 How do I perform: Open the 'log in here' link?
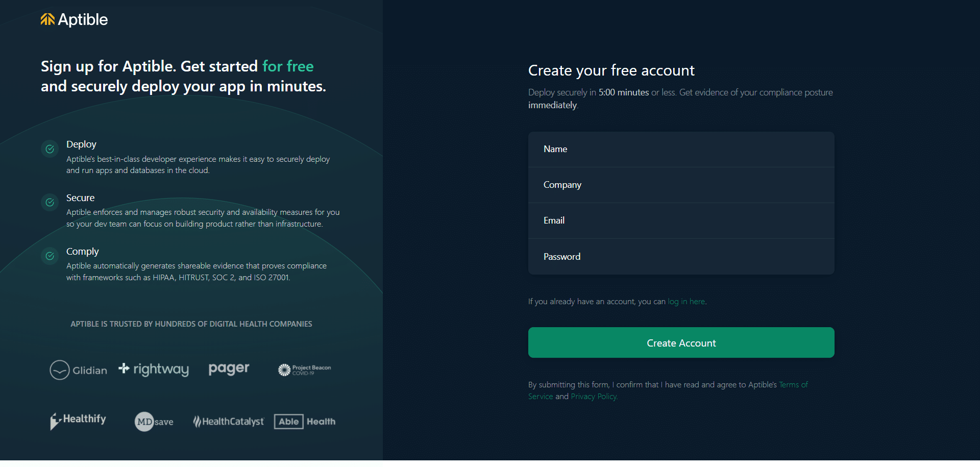click(687, 302)
